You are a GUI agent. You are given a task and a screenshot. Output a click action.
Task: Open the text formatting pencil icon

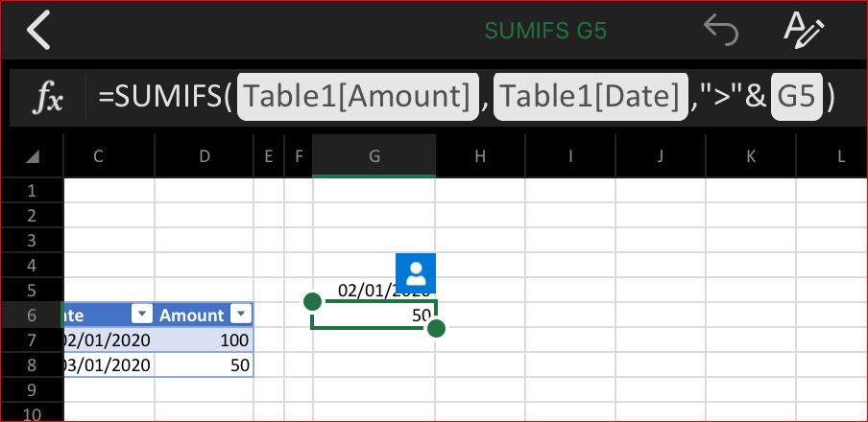click(x=804, y=30)
